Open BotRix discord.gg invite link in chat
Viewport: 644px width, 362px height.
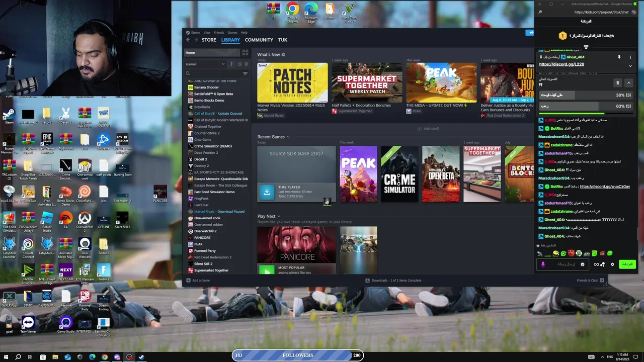(x=605, y=187)
